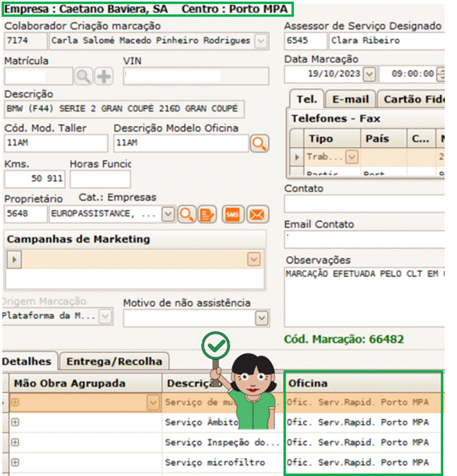
Task: Open the owner edit document icon
Action: (x=207, y=214)
